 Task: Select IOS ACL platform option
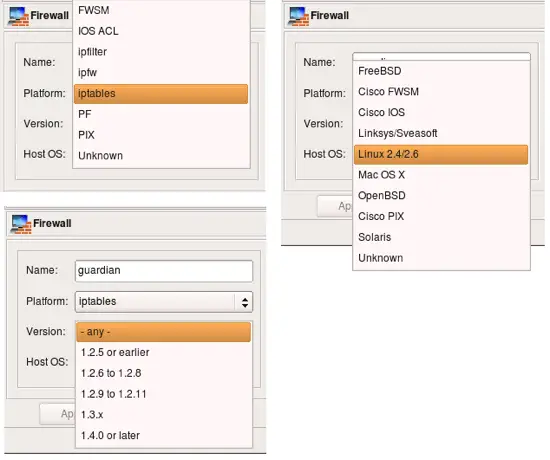coord(161,31)
